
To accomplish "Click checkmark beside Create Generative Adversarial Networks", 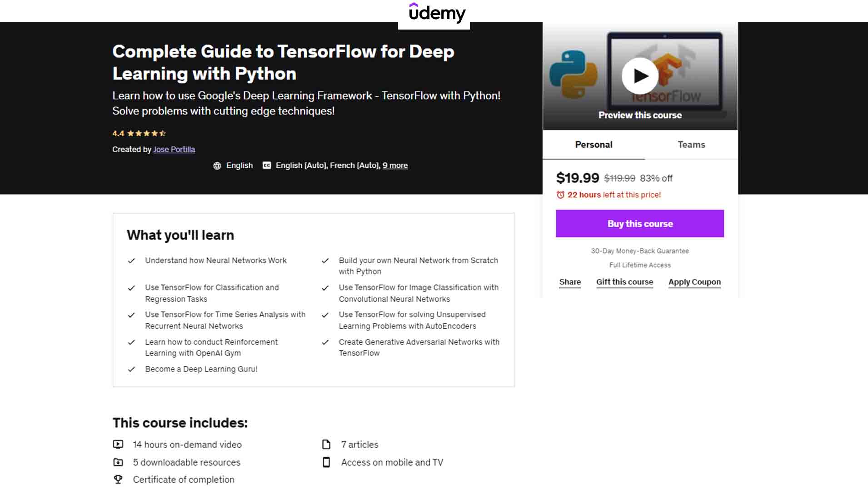I will click(x=325, y=342).
